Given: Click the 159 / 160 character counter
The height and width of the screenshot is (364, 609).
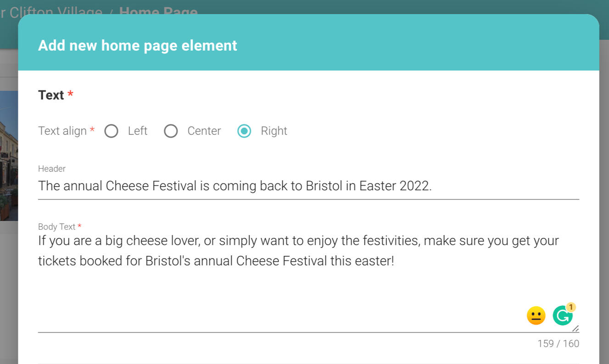Looking at the screenshot, I should click(558, 344).
